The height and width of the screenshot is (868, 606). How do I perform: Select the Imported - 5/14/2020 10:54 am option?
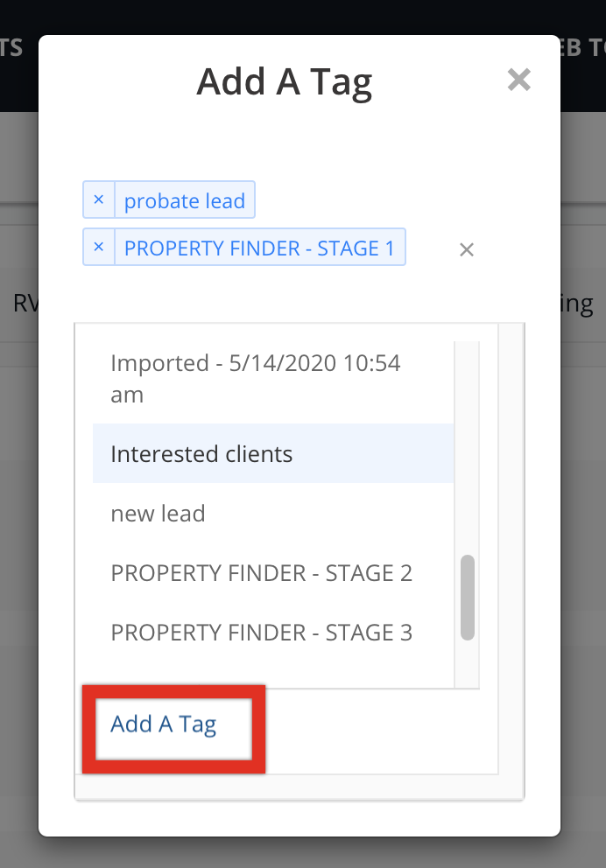tap(256, 379)
